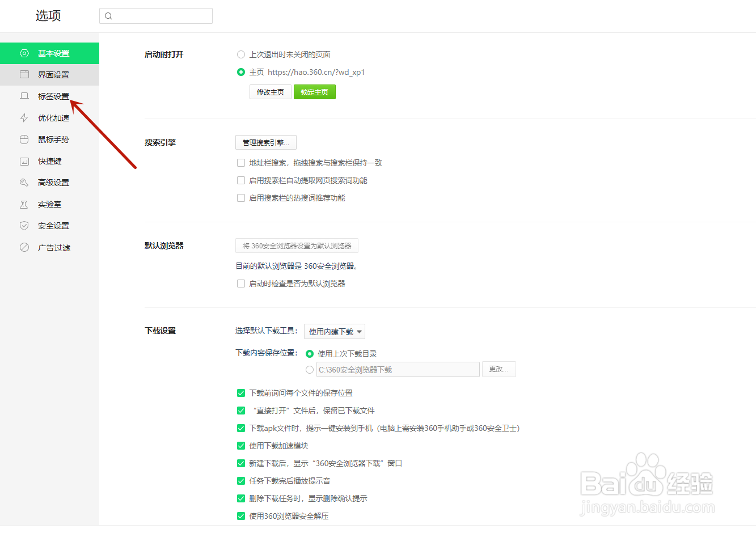Click the 基本设置 gear icon
The image size is (756, 533).
click(x=24, y=53)
